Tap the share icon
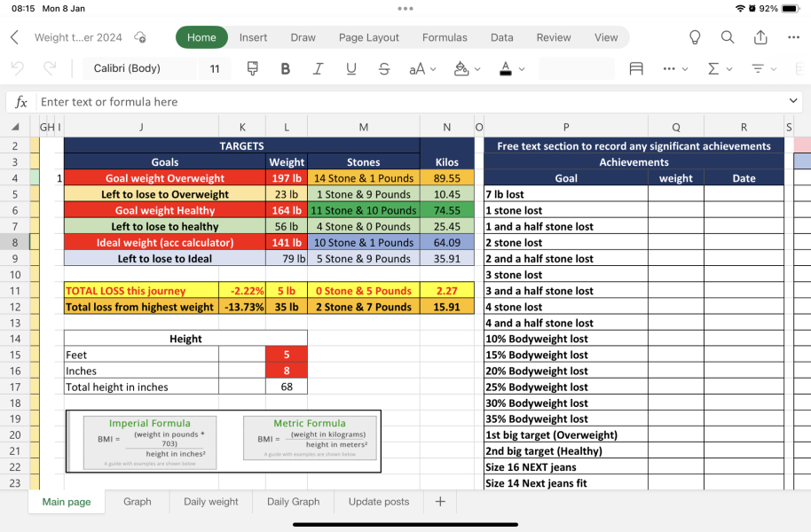This screenshot has height=532, width=811. 760,37
